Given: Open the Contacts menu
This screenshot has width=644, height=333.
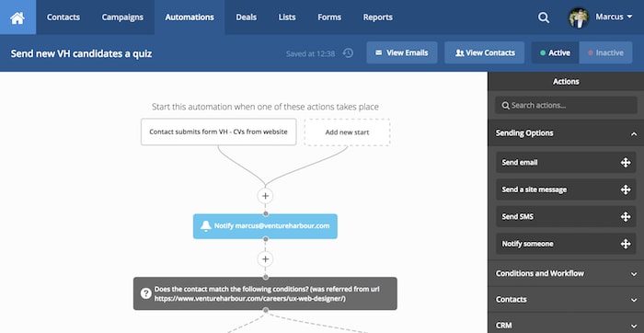Looking at the screenshot, I should [x=63, y=17].
